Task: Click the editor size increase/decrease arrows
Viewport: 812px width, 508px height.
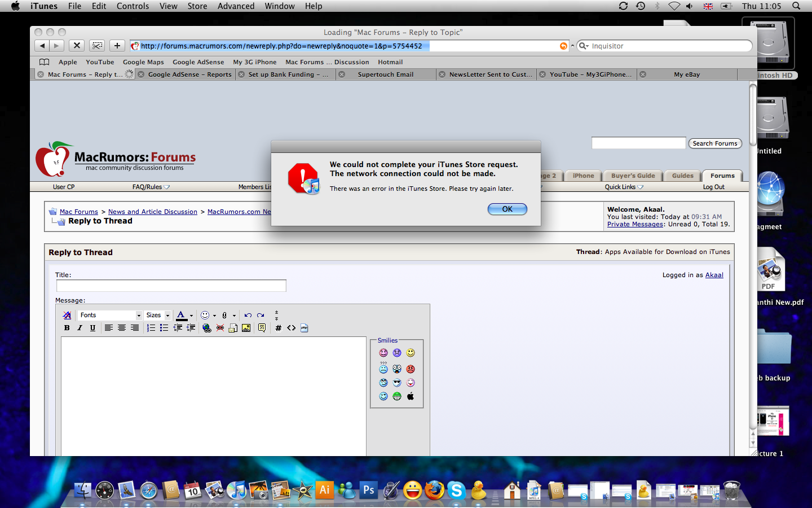Action: point(276,316)
